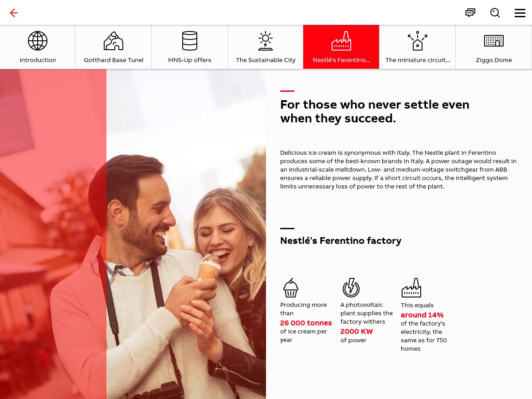
Task: Open the MNS-Up offers tab label
Action: (190, 60)
